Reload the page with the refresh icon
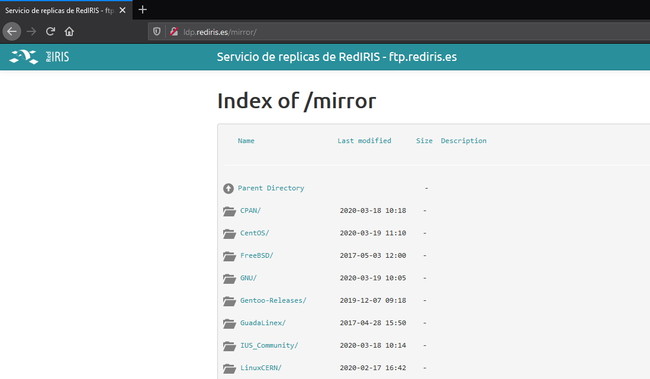Viewport: 650px width, 379px height. coord(50,32)
